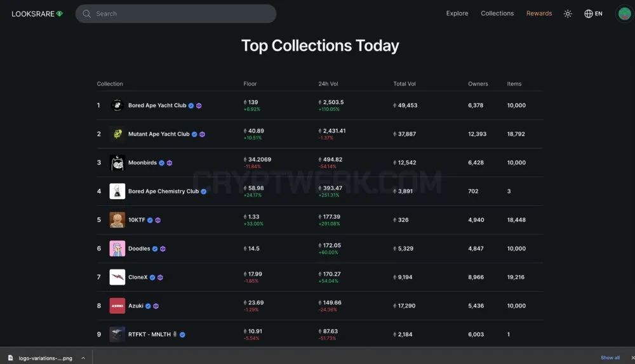
Task: Click the 12,393 owners value
Action: tap(477, 134)
